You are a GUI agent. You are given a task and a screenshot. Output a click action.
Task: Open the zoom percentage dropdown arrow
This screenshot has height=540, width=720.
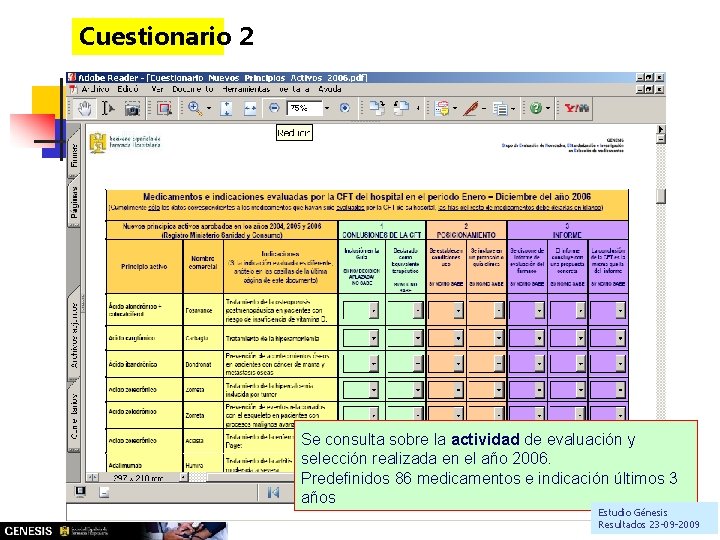[327, 108]
